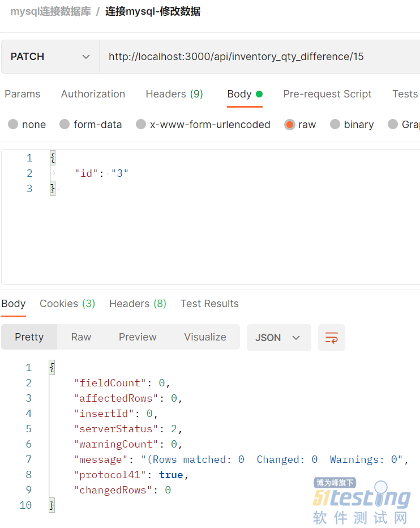This screenshot has width=420, height=528.
Task: Switch to the Tests tab
Action: 405,94
